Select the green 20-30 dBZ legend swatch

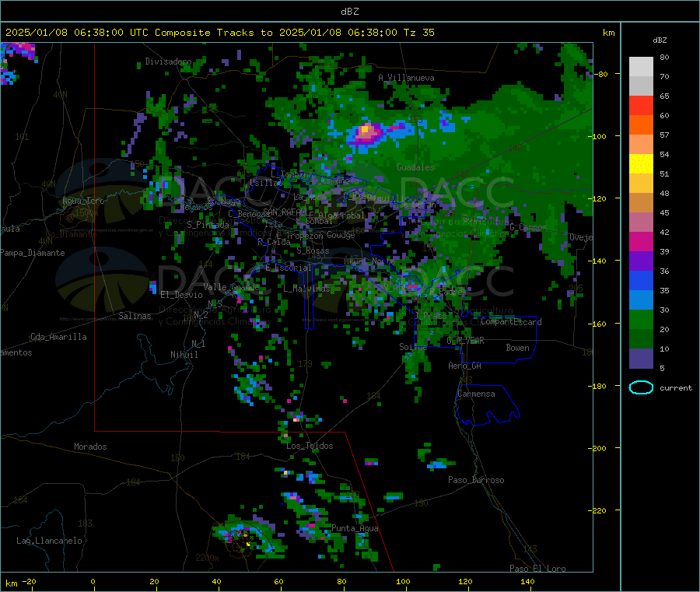[641, 319]
